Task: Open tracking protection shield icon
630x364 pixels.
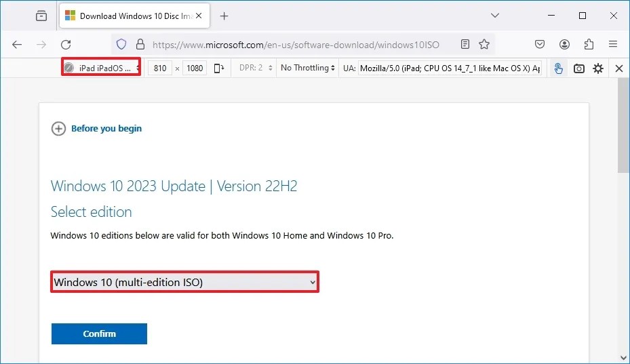Action: tap(121, 45)
